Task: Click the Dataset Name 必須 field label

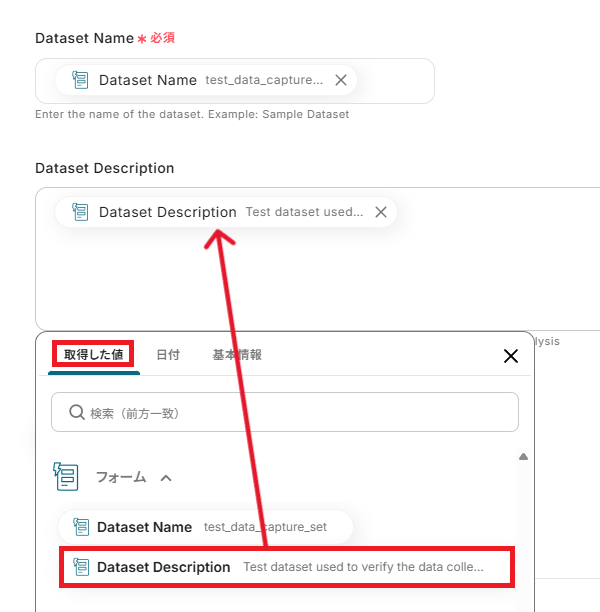Action: point(105,38)
